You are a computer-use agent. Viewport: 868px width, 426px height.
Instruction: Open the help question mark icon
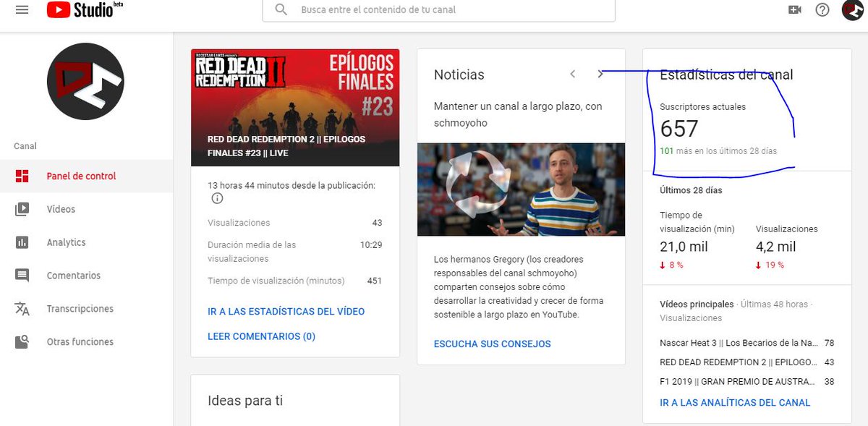(x=822, y=9)
